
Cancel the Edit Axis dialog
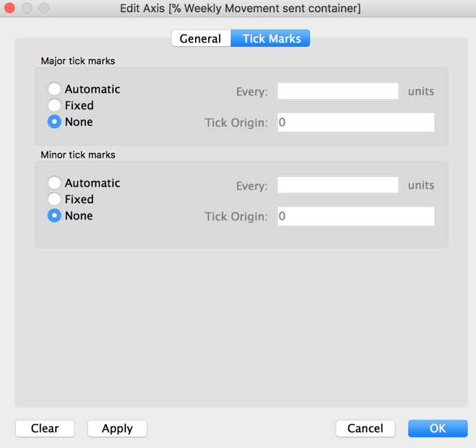(x=365, y=428)
